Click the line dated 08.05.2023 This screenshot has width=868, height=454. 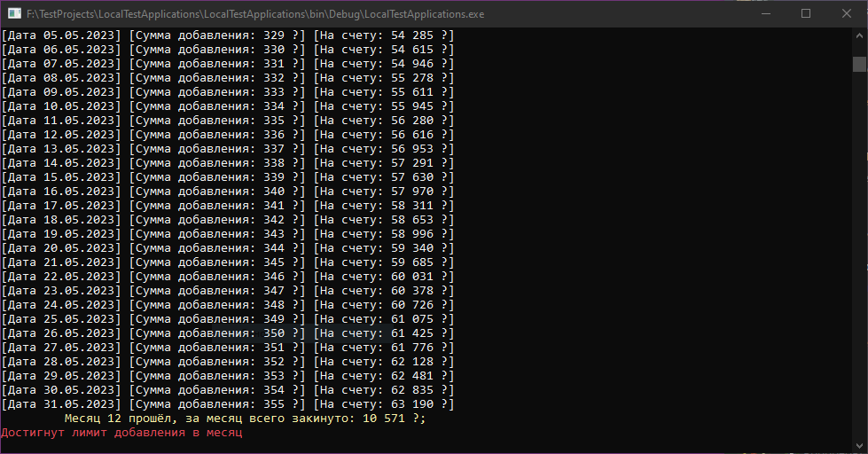click(228, 78)
